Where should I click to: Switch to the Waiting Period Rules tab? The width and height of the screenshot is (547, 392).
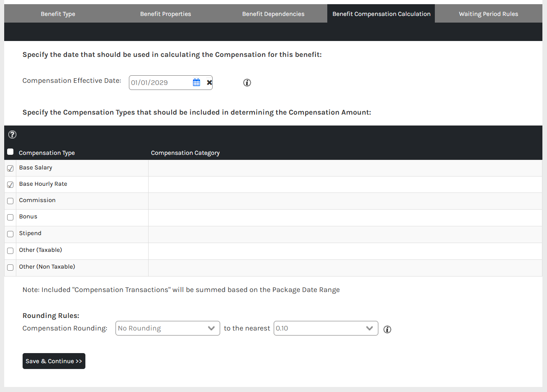[x=488, y=14]
